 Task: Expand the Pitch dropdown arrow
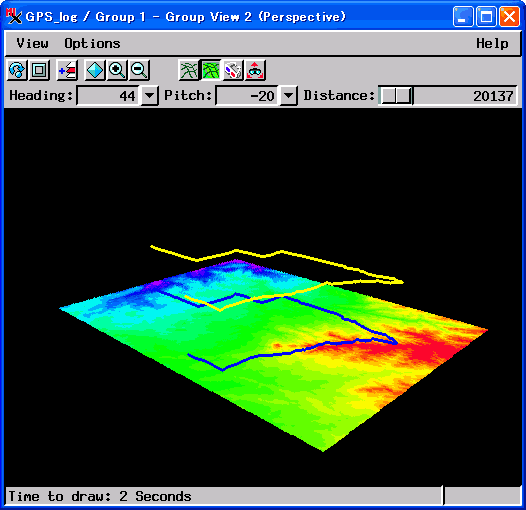click(x=288, y=96)
